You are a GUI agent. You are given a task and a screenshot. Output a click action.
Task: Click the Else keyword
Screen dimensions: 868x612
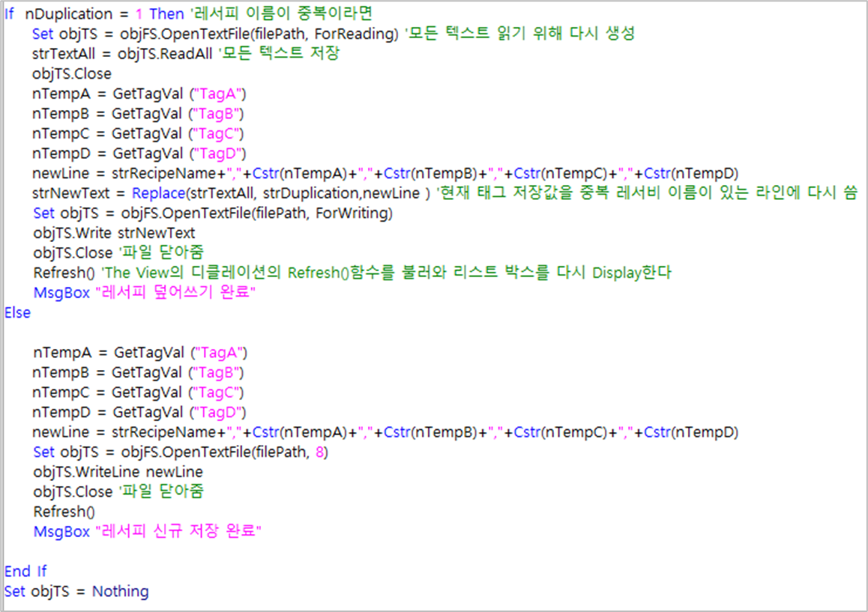(16, 312)
